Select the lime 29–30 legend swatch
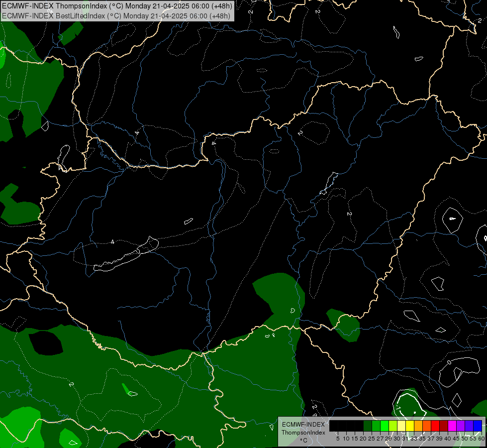The image size is (487, 448). pyautogui.click(x=393, y=426)
